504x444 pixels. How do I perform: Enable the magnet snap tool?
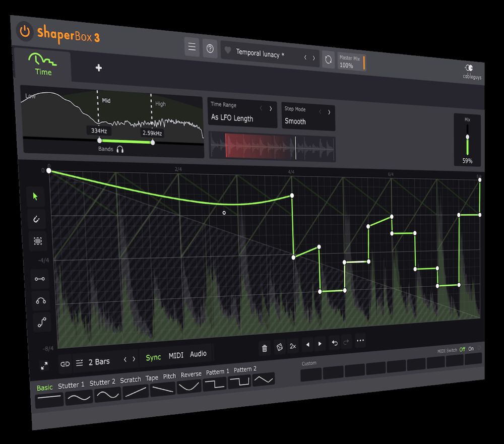point(36,219)
